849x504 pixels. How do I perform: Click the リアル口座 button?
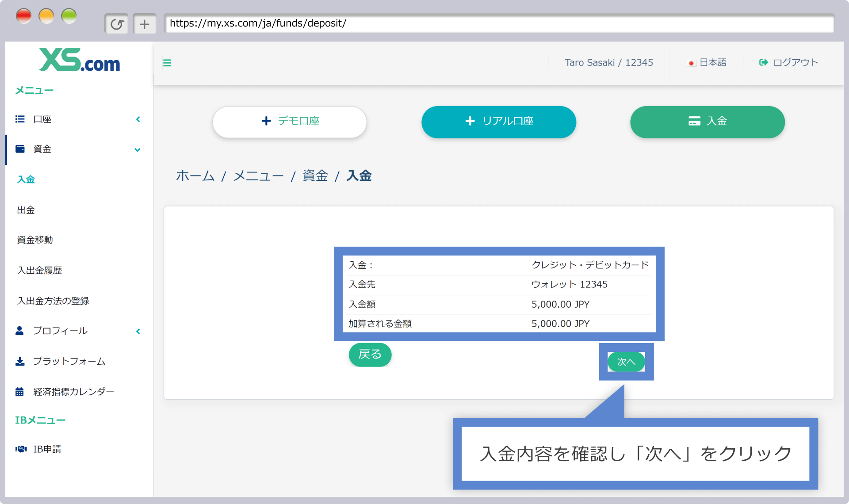pos(499,122)
